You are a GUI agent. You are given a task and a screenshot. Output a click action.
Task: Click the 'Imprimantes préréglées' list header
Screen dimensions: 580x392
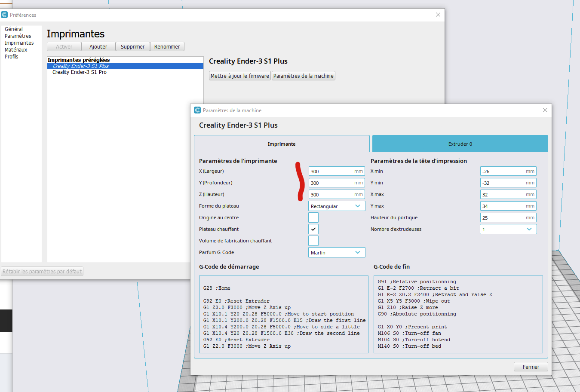(x=79, y=60)
